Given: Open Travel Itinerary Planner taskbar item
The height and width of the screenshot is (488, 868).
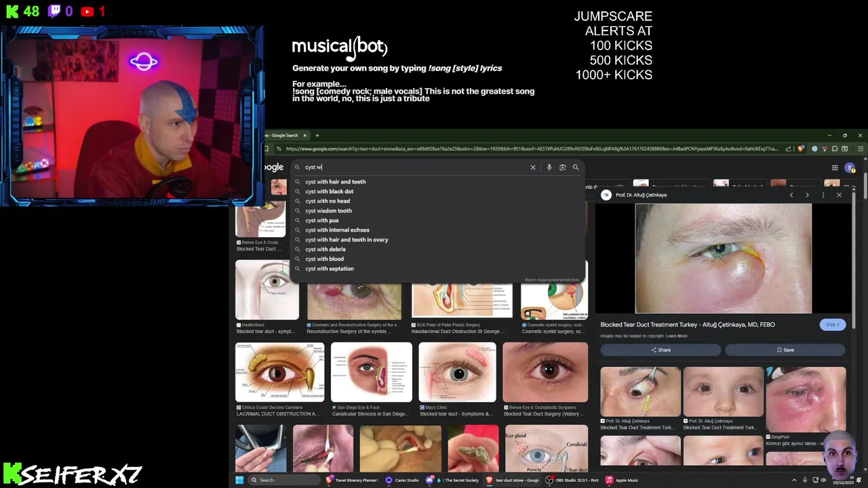Looking at the screenshot, I should click(351, 480).
